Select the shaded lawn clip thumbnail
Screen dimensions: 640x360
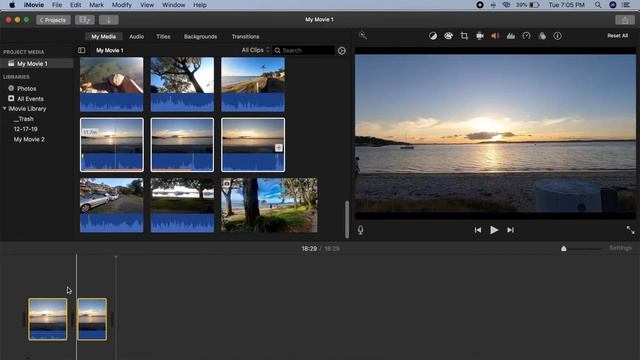tap(182, 205)
